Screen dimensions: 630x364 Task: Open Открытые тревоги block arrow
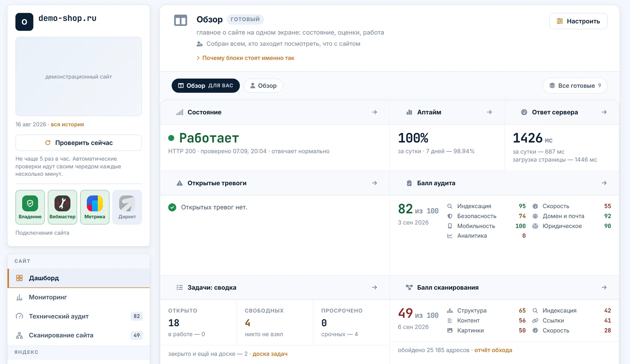click(374, 183)
